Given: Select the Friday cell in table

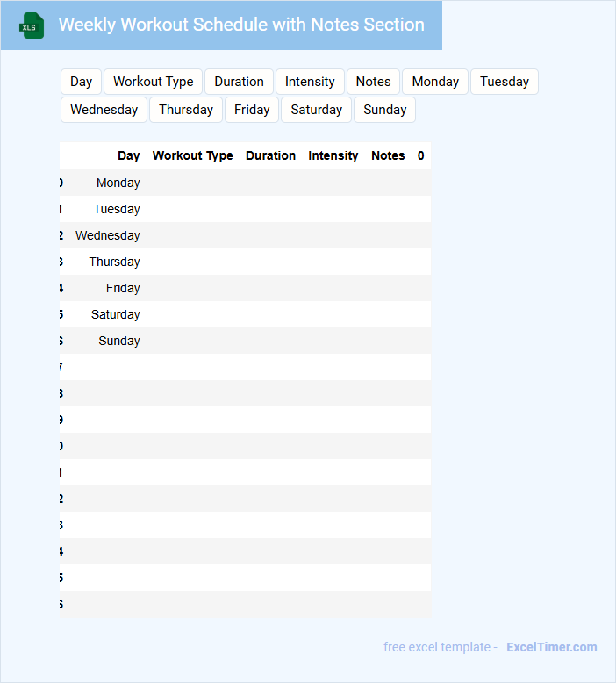Looking at the screenshot, I should (123, 288).
